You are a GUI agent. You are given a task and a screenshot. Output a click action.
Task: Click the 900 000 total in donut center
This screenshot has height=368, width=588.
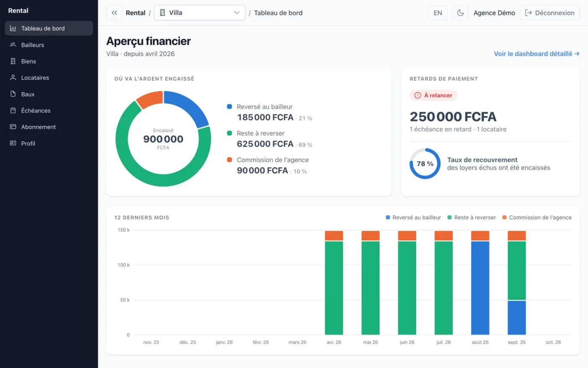pyautogui.click(x=163, y=139)
